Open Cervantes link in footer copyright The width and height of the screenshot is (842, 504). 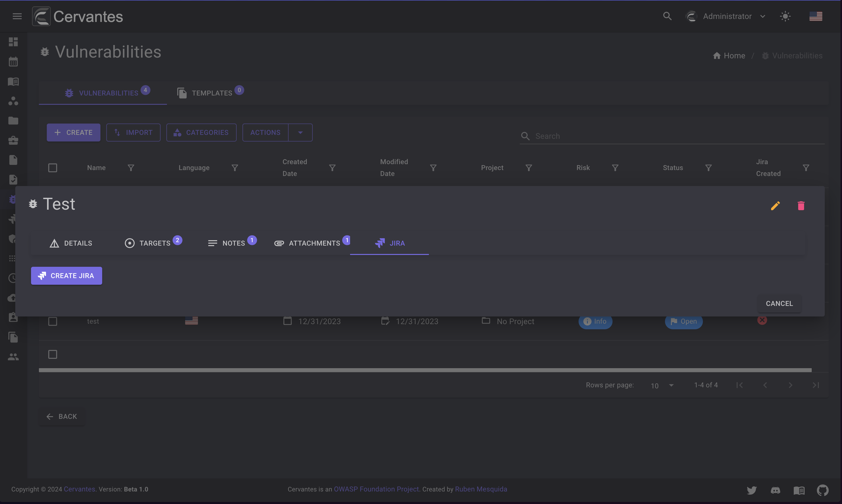click(80, 489)
